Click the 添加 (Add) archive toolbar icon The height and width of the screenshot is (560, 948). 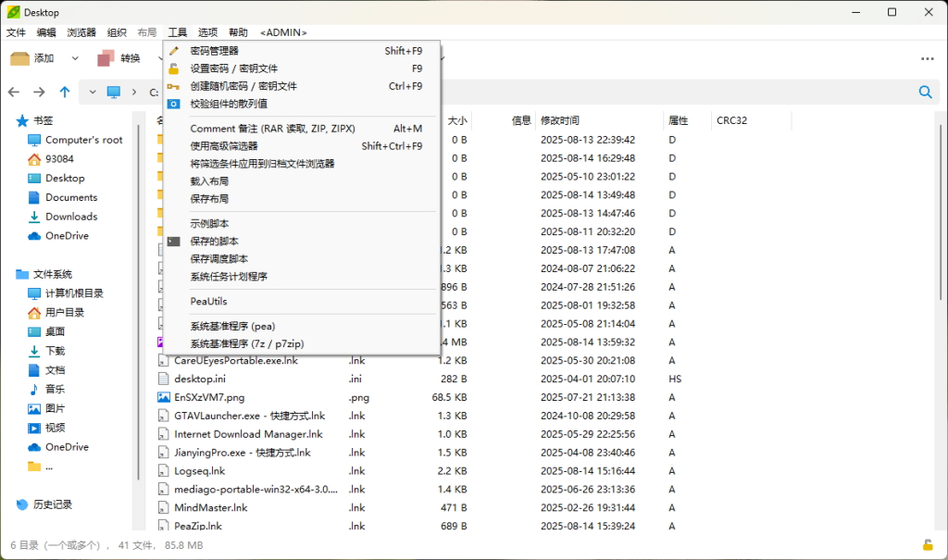coord(19,57)
